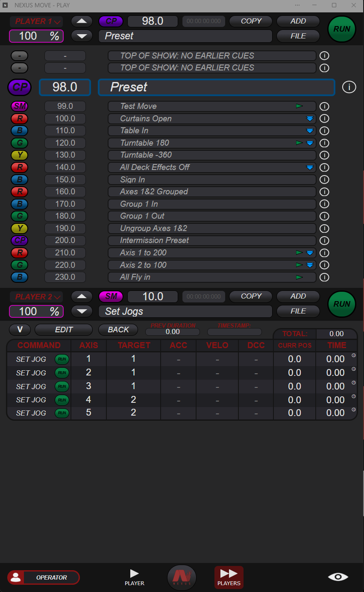This screenshot has width=364, height=592.
Task: Open info for Table In cue
Action: point(324,131)
